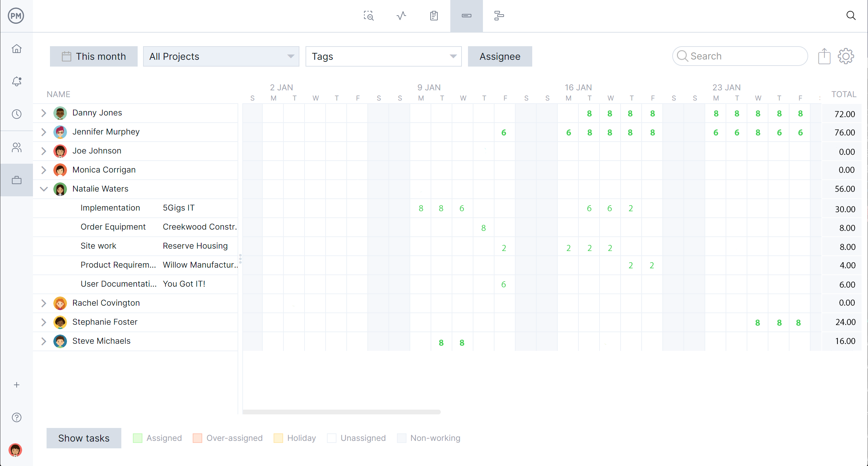Screen dimensions: 868x466
Task: Open the analytics/reporting icon
Action: (400, 16)
